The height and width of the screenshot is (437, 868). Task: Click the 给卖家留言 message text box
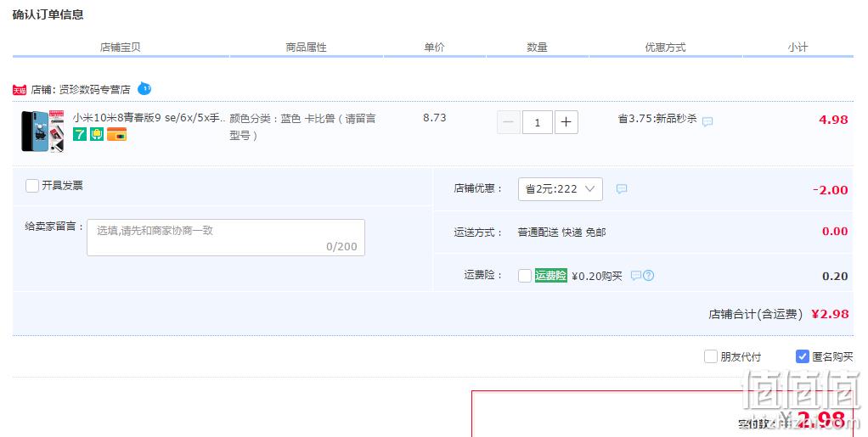pyautogui.click(x=226, y=238)
